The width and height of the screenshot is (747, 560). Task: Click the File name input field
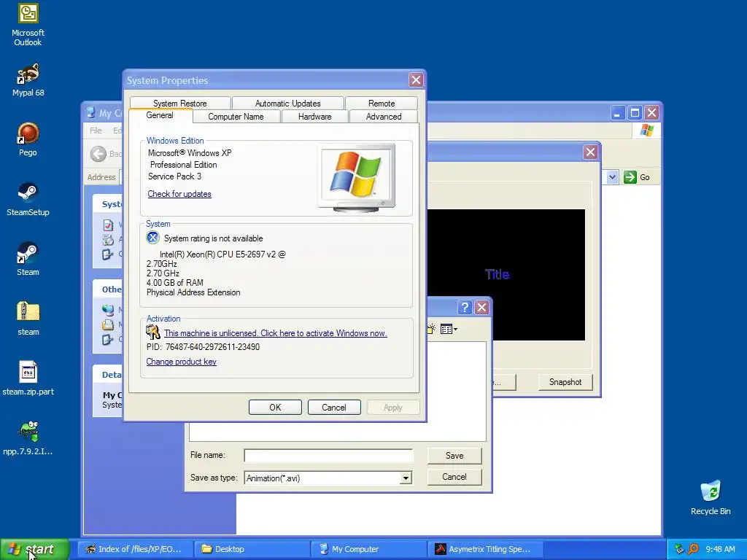pyautogui.click(x=328, y=456)
